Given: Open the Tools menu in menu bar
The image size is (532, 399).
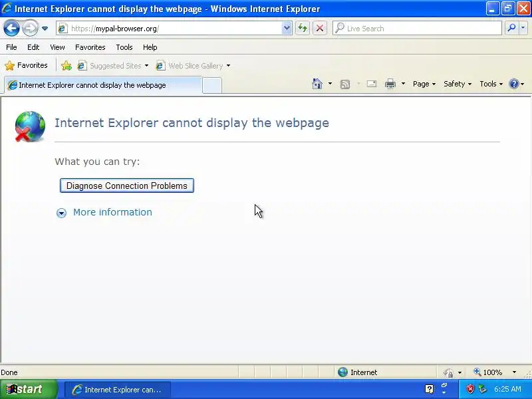Looking at the screenshot, I should coord(124,47).
